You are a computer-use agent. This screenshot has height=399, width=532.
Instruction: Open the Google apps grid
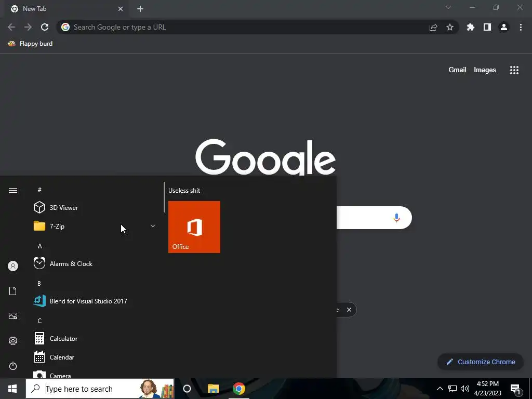point(514,70)
